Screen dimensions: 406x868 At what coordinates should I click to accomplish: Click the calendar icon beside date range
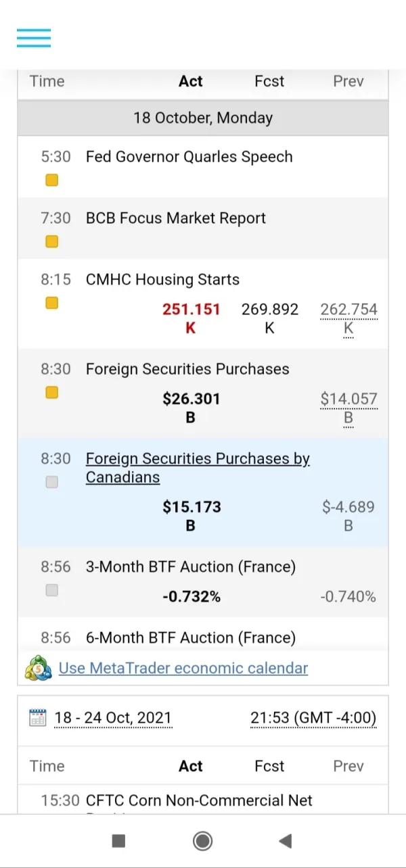[x=39, y=717]
